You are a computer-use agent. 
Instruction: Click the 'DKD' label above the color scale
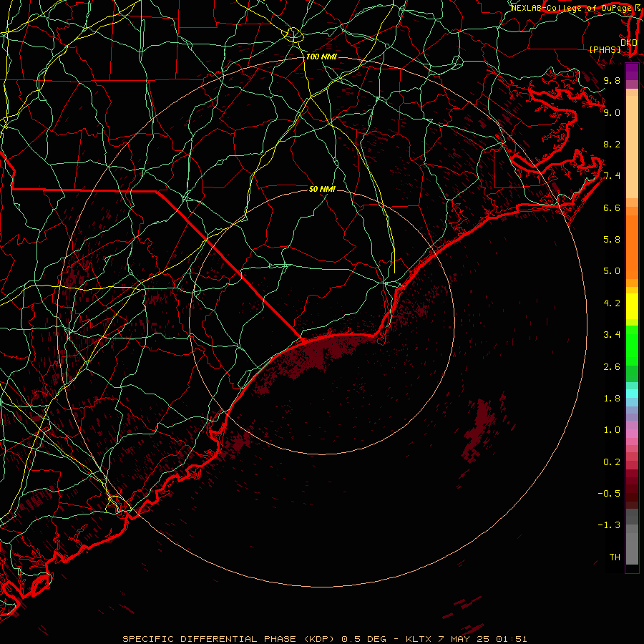(629, 43)
